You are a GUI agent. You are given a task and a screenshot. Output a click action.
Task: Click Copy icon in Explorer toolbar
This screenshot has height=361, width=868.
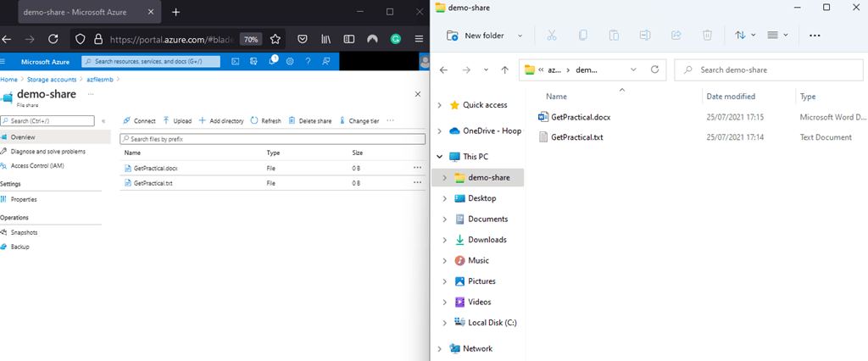(x=582, y=36)
